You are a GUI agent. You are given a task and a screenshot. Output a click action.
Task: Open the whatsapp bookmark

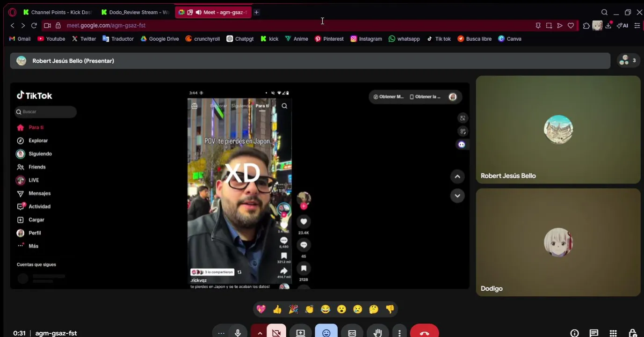pos(404,39)
